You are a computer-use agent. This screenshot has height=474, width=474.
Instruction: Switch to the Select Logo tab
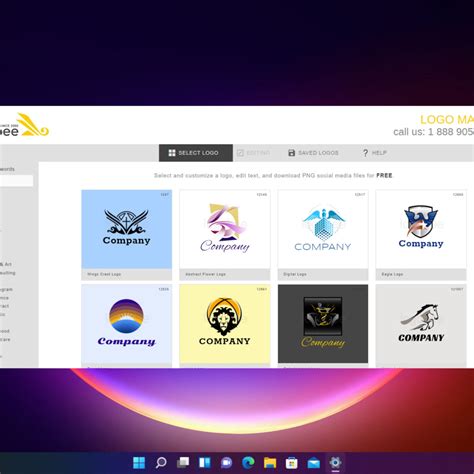(196, 153)
